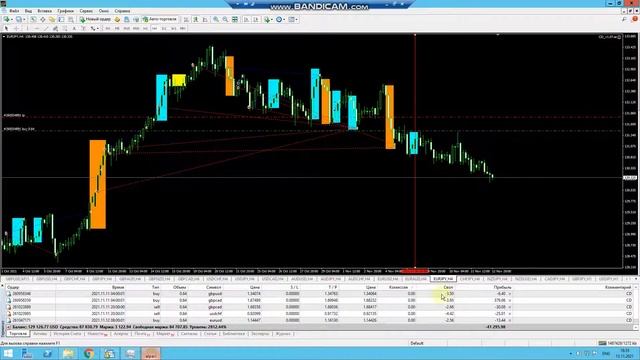Open the Templates dropdown
Screen dimensions: 640x360
click(x=293, y=19)
